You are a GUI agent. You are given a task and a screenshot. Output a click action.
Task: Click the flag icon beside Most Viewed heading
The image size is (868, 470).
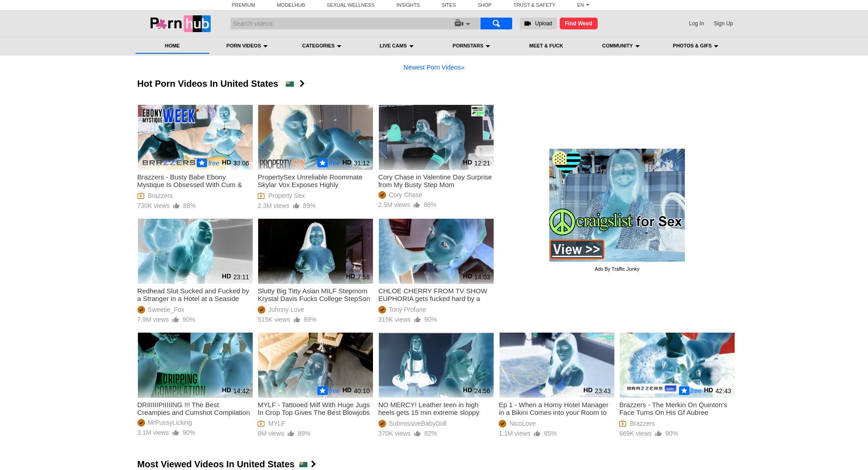click(x=303, y=464)
